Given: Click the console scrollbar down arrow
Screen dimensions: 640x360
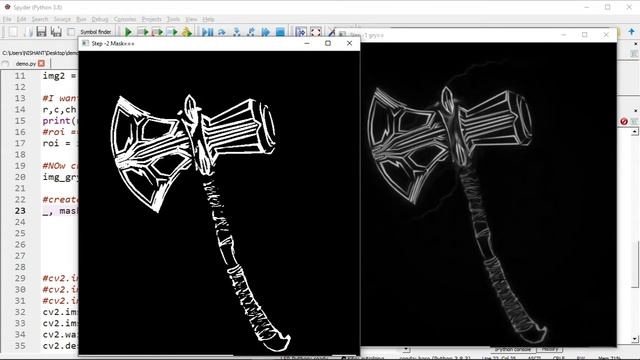Looking at the screenshot, I should (x=634, y=339).
